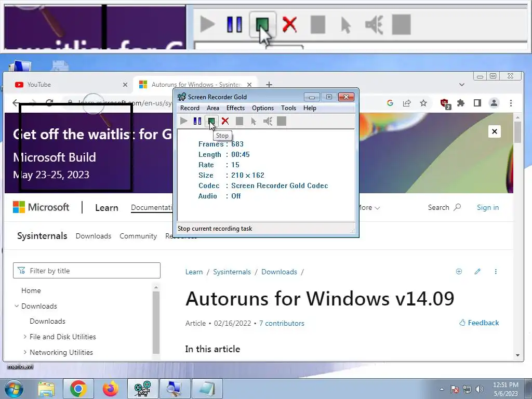
Task: Open the Windows Start button
Action: point(14,389)
